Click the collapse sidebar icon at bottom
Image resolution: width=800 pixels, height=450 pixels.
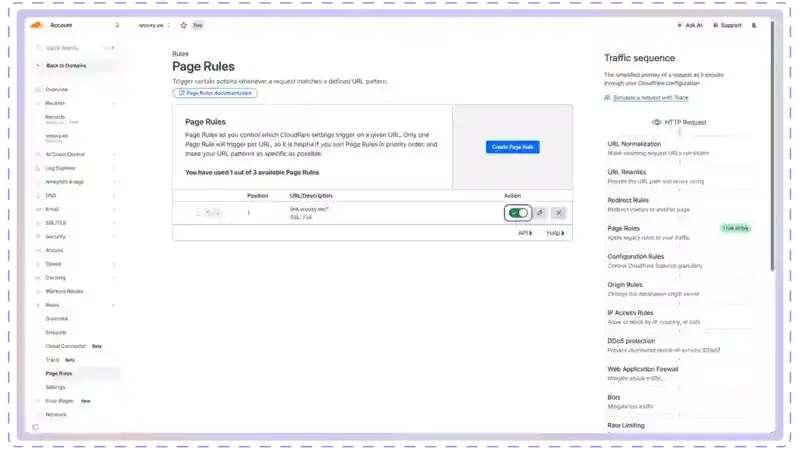tap(36, 427)
